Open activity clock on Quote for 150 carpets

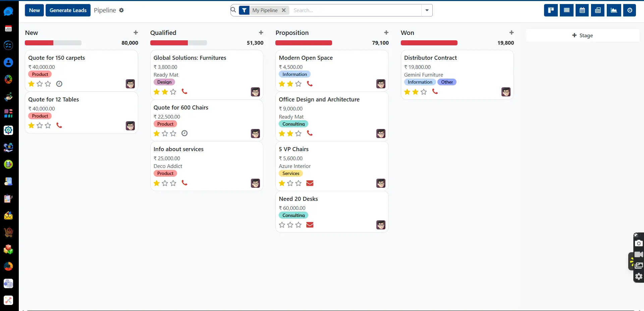pos(59,84)
